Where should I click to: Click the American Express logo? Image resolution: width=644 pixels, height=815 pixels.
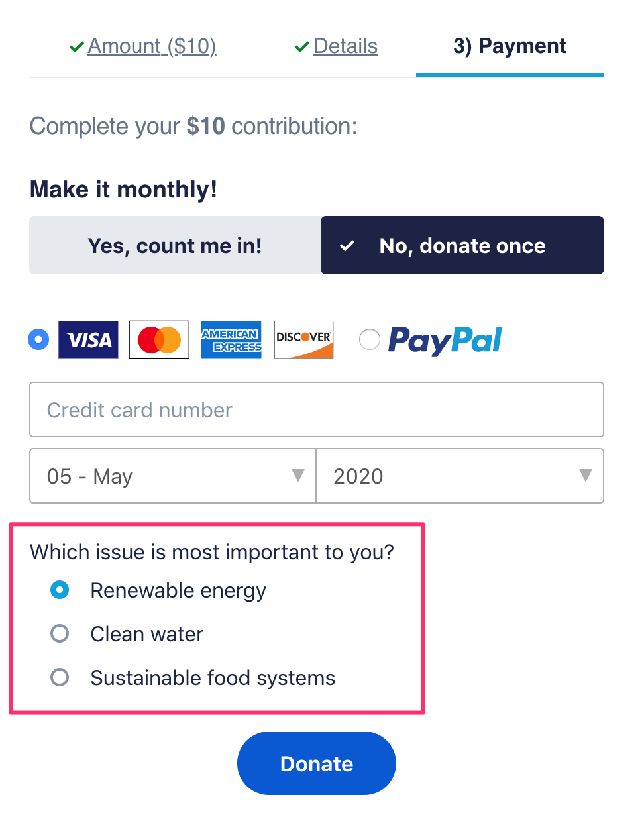click(x=231, y=340)
